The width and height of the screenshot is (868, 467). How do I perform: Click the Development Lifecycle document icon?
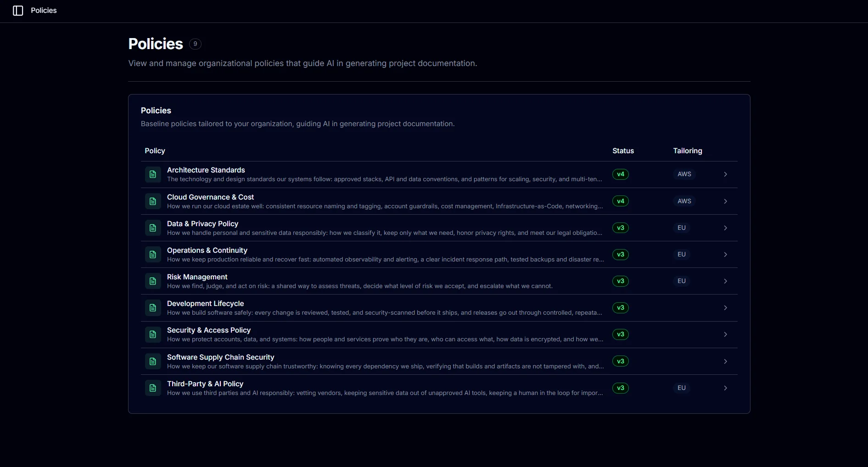click(x=153, y=308)
